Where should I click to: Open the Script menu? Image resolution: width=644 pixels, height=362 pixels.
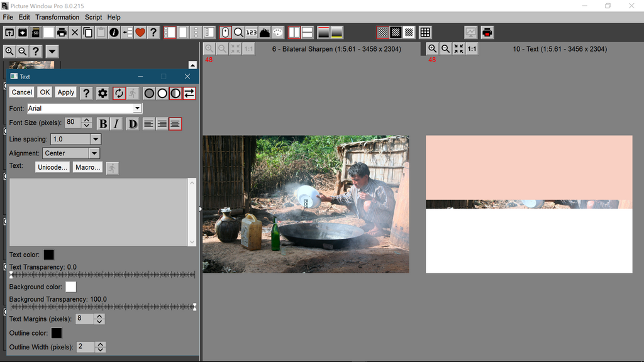(94, 17)
